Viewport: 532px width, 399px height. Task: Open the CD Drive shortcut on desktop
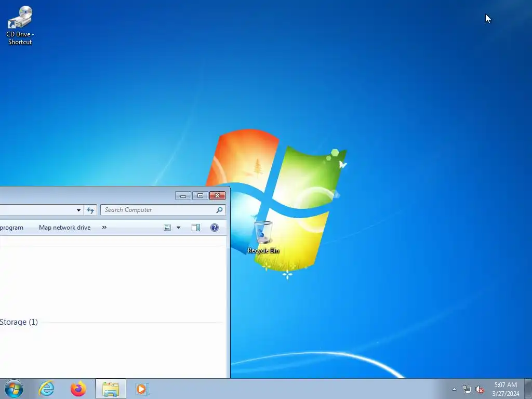pyautogui.click(x=20, y=26)
